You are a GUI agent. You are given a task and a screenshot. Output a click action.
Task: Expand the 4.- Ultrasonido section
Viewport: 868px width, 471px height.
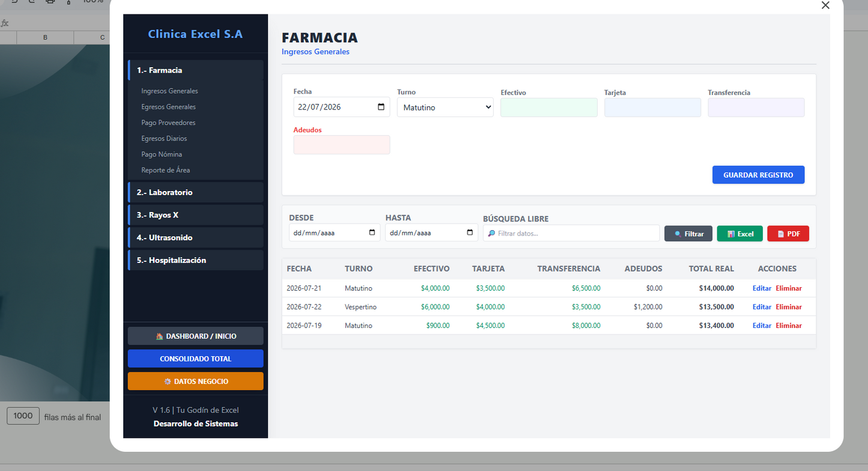(x=196, y=237)
